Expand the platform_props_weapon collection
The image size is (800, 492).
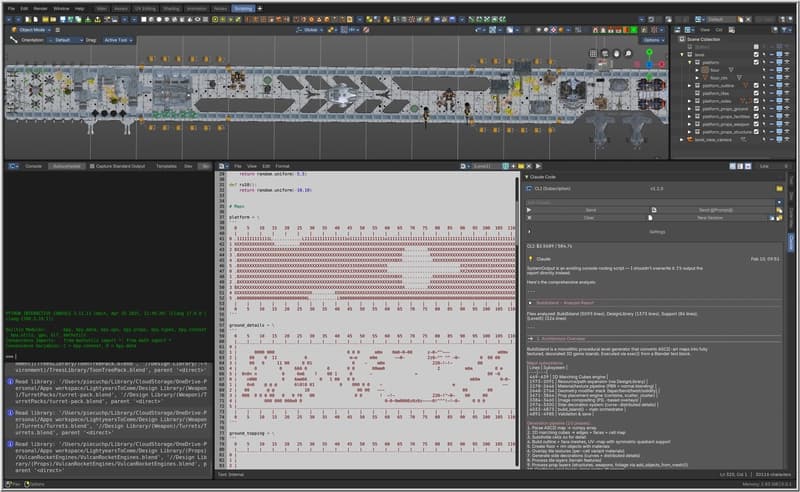click(689, 124)
